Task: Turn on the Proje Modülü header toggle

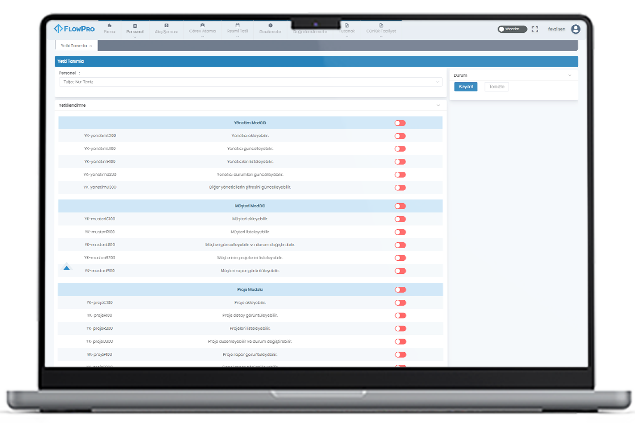Action: 399,290
